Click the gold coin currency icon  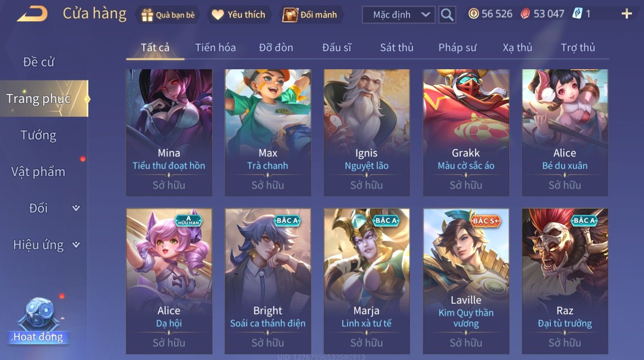(473, 14)
